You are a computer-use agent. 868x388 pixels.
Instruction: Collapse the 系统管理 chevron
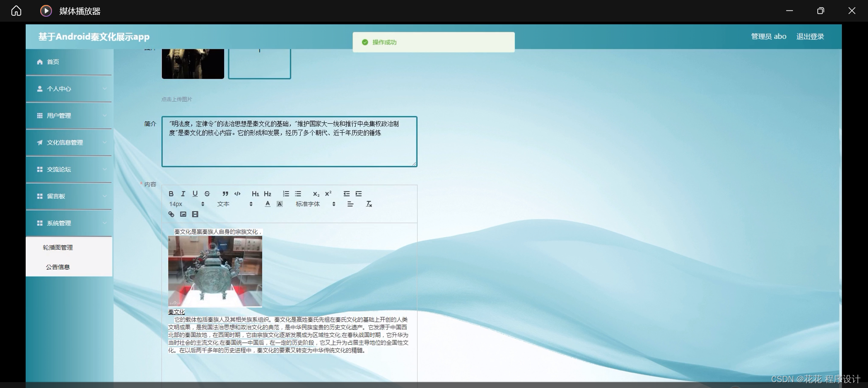104,223
